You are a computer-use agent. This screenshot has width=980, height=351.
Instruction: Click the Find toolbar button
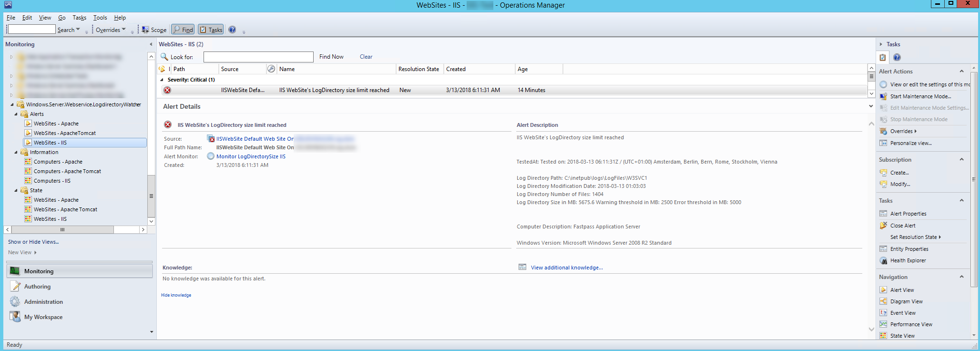click(183, 30)
